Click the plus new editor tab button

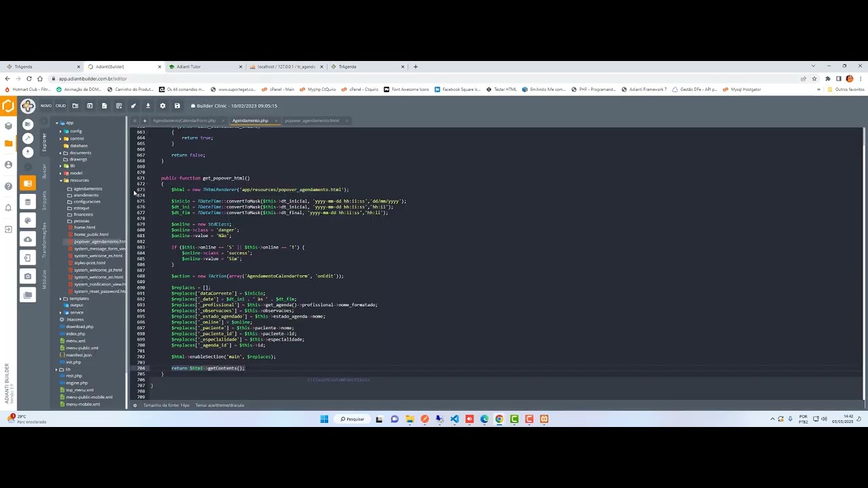point(144,121)
